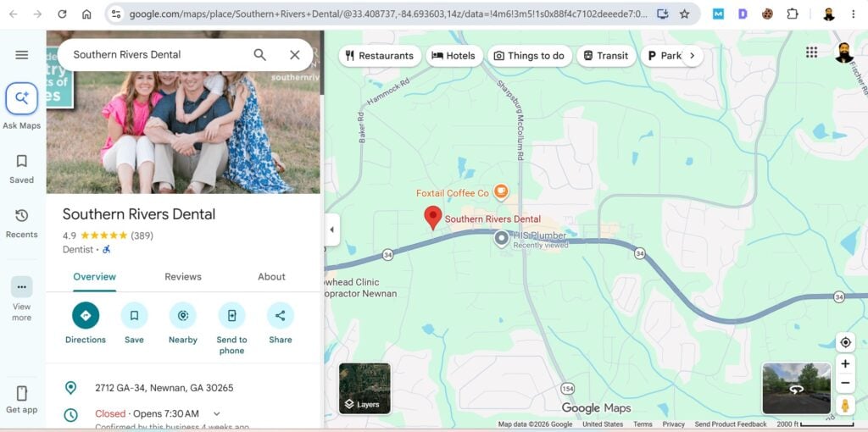The height and width of the screenshot is (432, 868).
Task: Filter map by Hotels
Action: tap(454, 56)
